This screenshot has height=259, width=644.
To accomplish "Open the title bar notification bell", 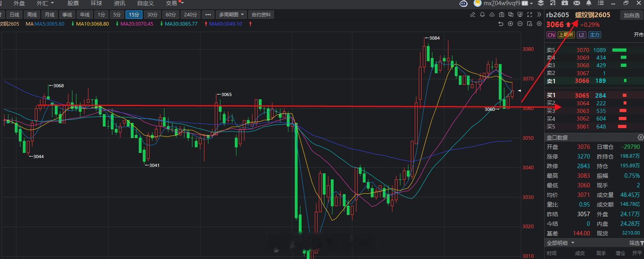I will click(x=589, y=3).
